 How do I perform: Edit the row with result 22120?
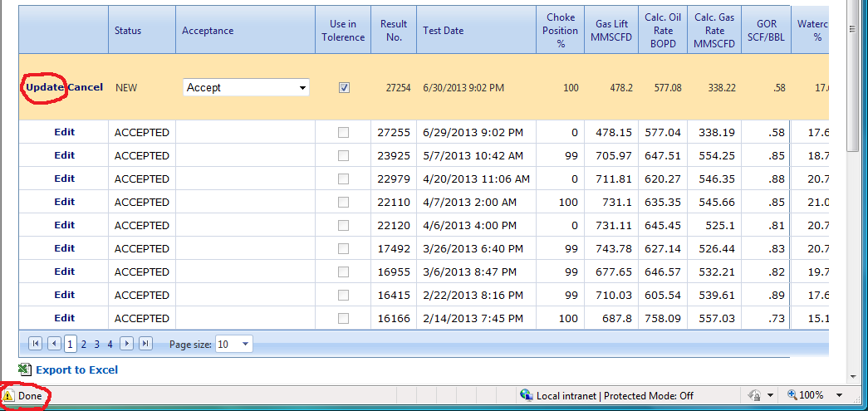pos(64,225)
